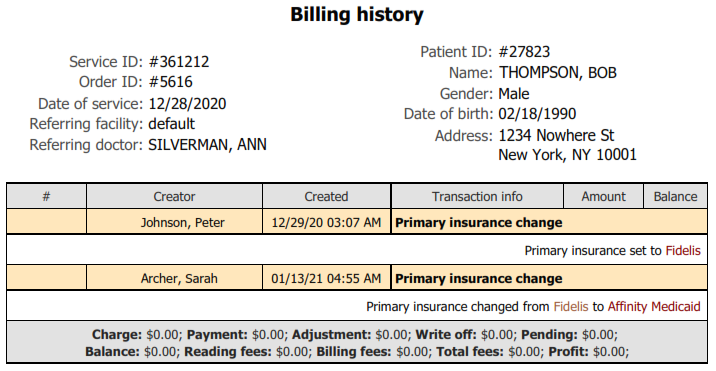Click the old Fidelis link in second transaction
This screenshot has width=716, height=371.
pos(571,306)
